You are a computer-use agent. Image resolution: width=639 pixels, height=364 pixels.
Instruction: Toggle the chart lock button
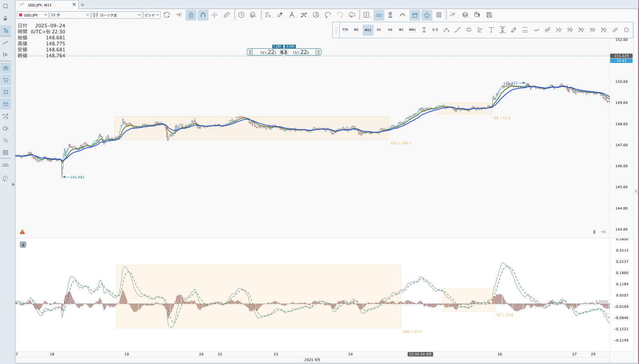point(191,15)
